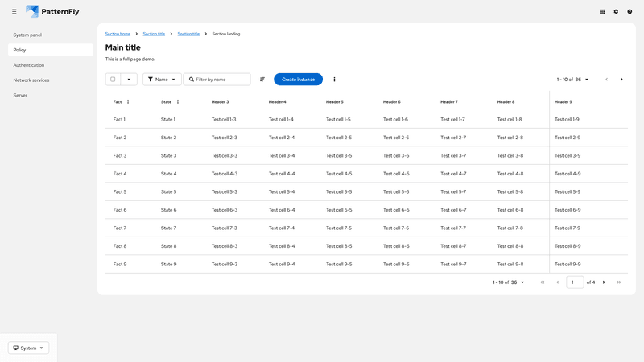The image size is (644, 362).
Task: Click the Header 3 column heading
Action: coord(220,102)
